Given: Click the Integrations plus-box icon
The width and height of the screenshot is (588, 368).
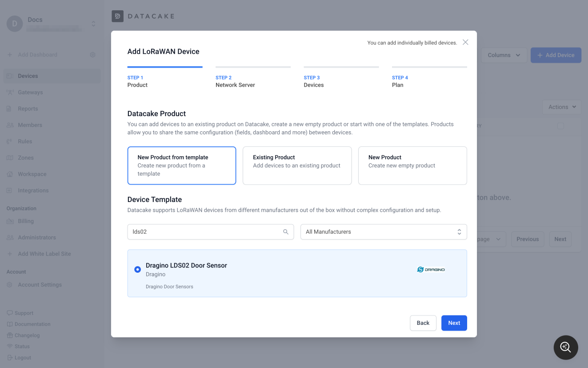Looking at the screenshot, I should 10,190.
